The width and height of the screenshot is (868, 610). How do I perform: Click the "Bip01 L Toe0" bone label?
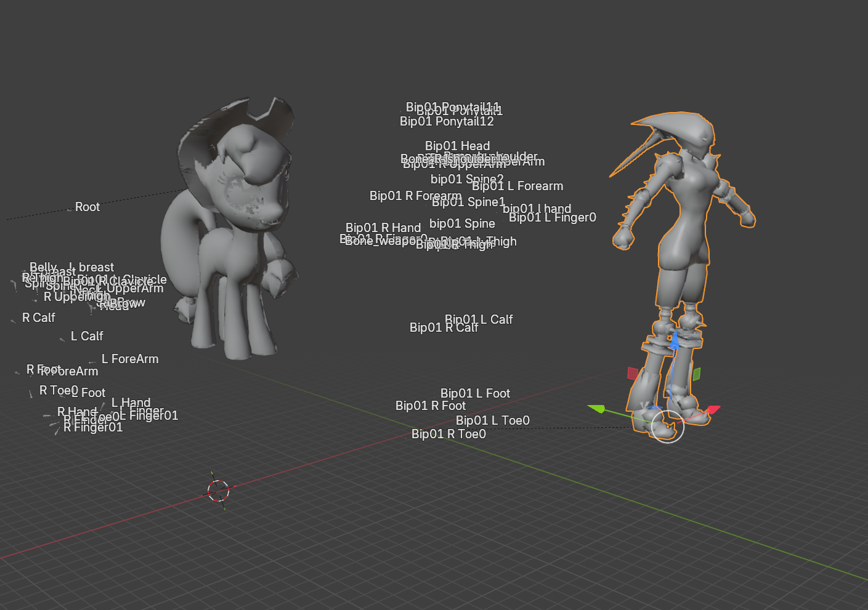(493, 420)
